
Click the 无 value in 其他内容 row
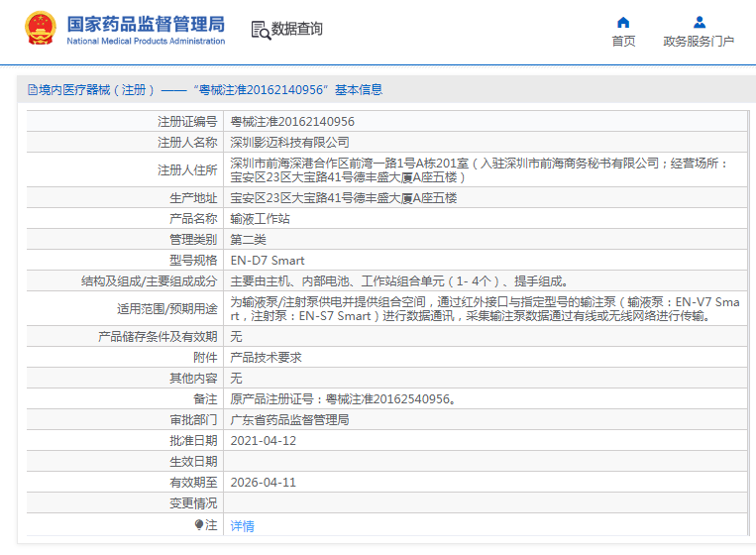[x=236, y=379]
